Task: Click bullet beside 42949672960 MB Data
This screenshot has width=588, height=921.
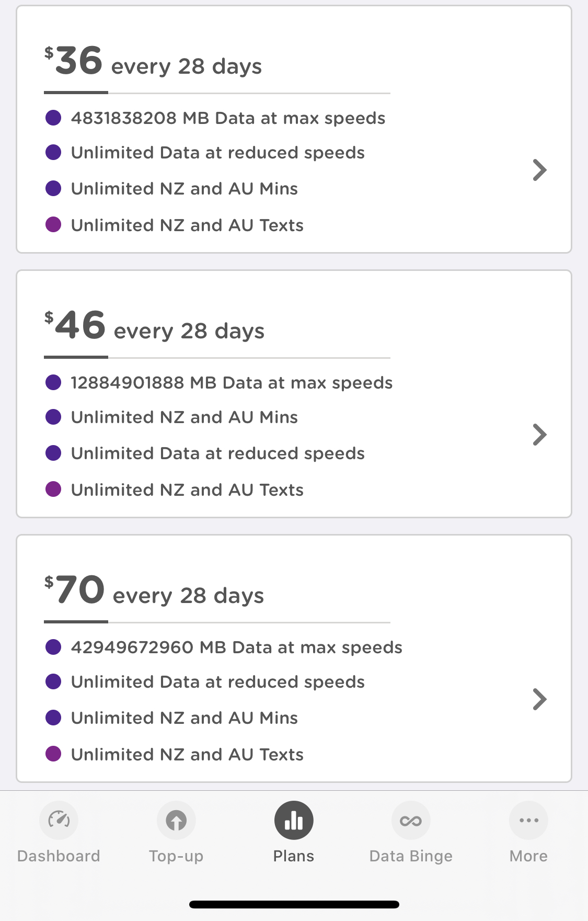Action: (53, 647)
